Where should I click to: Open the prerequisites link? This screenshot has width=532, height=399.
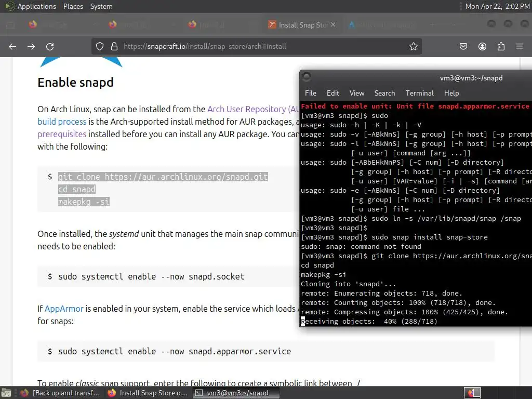coord(62,135)
